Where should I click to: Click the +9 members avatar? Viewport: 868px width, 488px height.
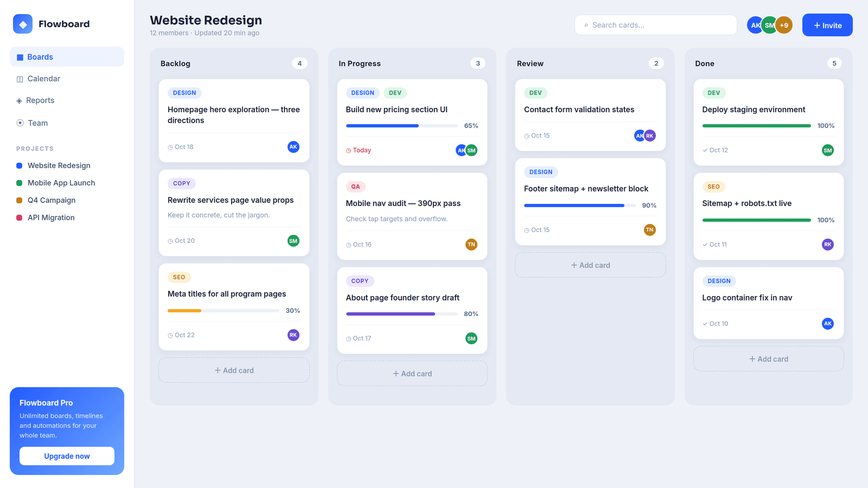coord(784,25)
